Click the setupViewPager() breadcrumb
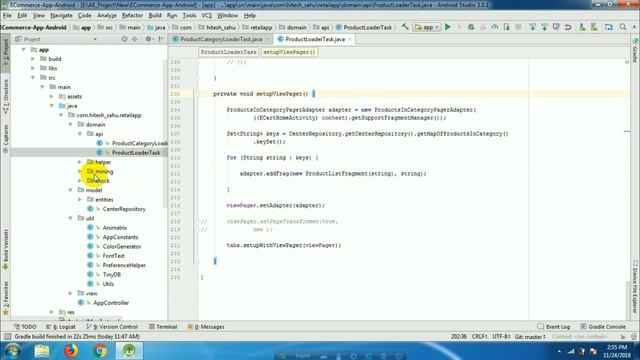 (x=289, y=52)
